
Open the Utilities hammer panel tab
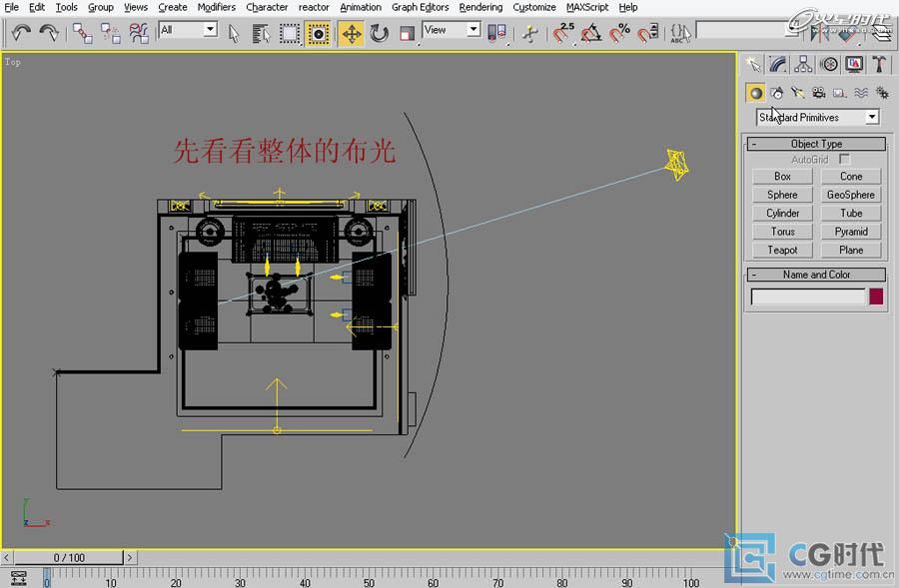[x=879, y=64]
